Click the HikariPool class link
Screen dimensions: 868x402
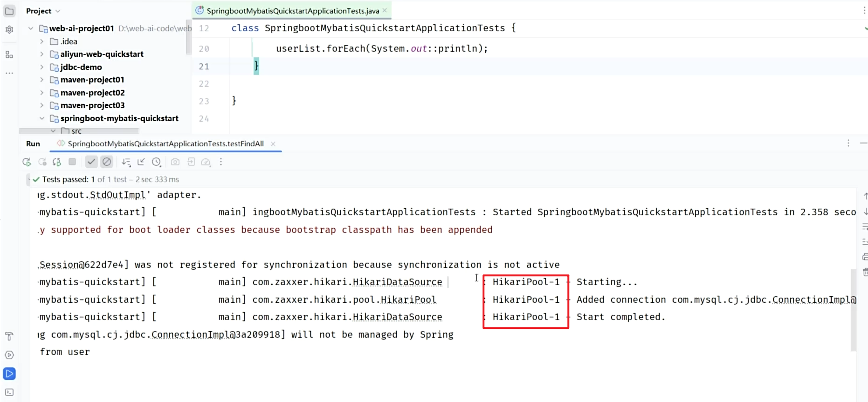point(408,300)
